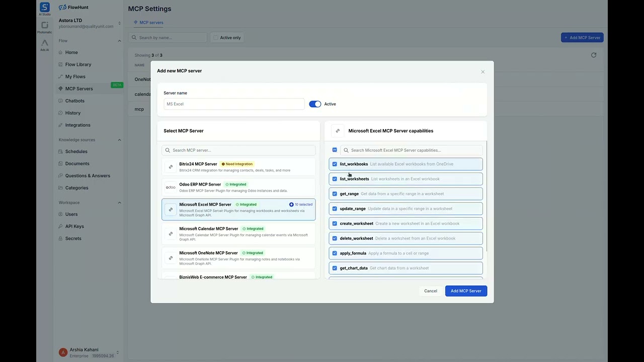Click the Server name input field

(234, 104)
